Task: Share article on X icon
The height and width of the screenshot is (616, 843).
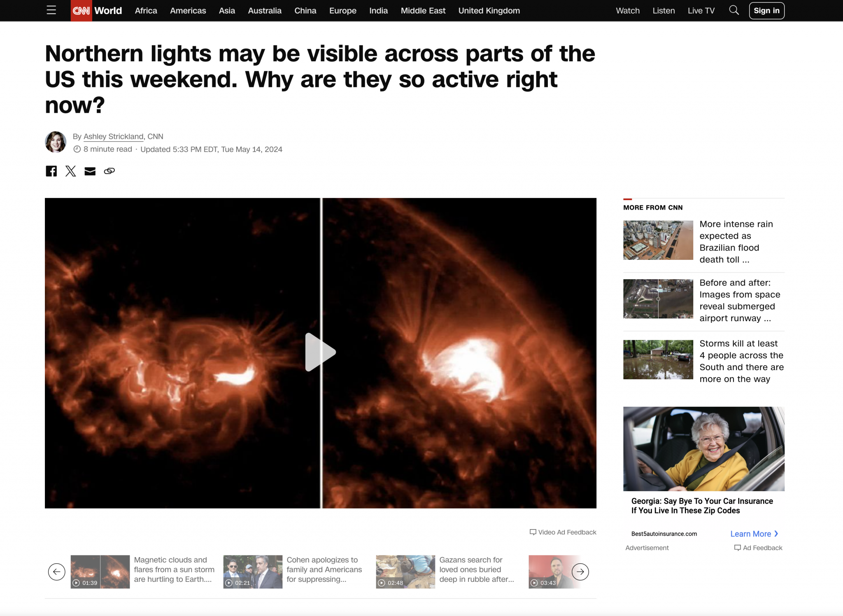Action: (x=71, y=171)
